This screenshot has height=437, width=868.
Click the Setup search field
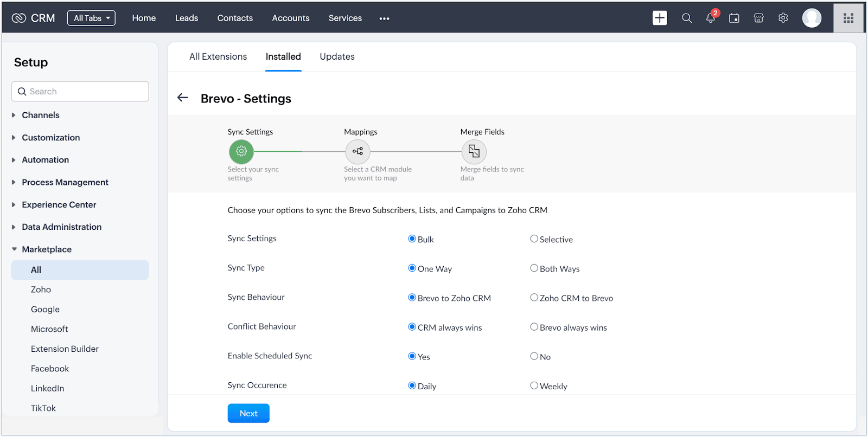tap(80, 92)
